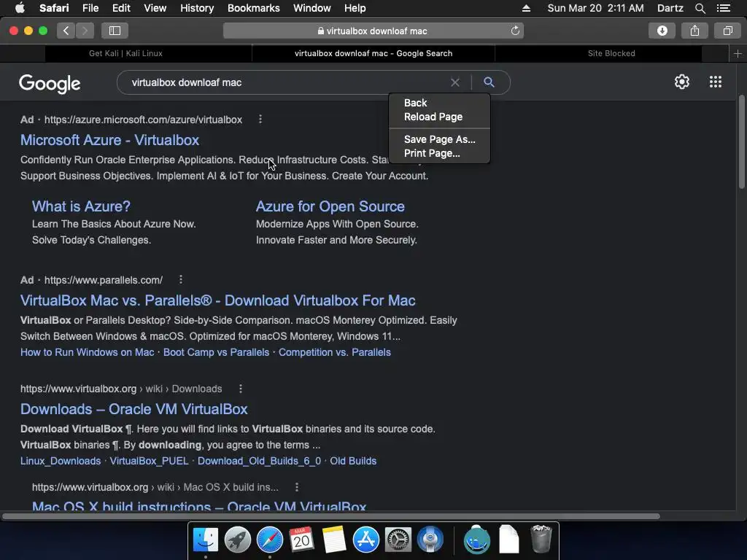Viewport: 747px width, 560px height.
Task: Open the Google apps grid
Action: (715, 82)
